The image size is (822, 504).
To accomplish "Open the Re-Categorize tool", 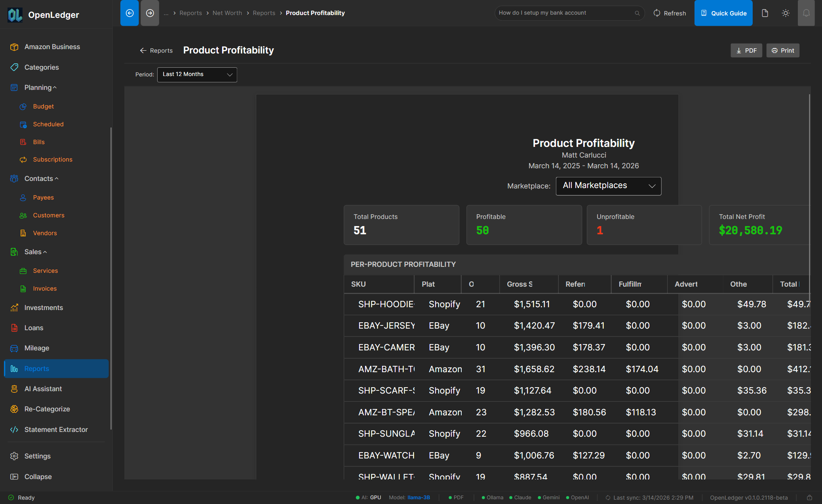I will point(47,409).
